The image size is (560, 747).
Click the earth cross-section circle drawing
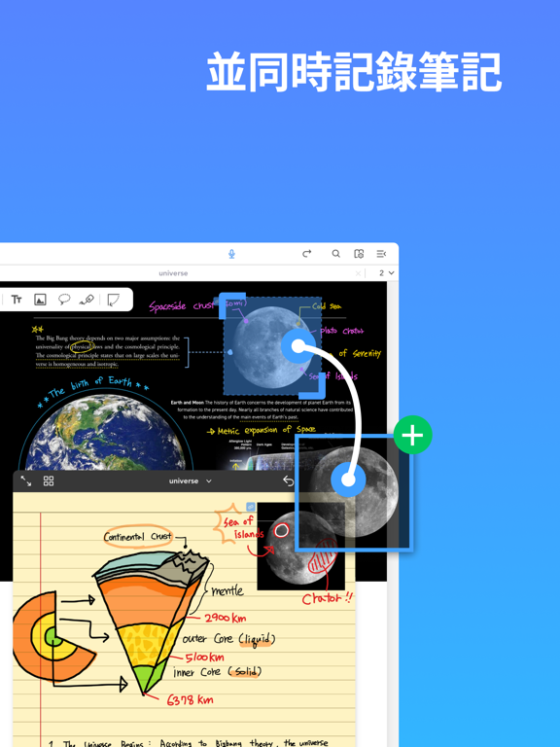52,636
